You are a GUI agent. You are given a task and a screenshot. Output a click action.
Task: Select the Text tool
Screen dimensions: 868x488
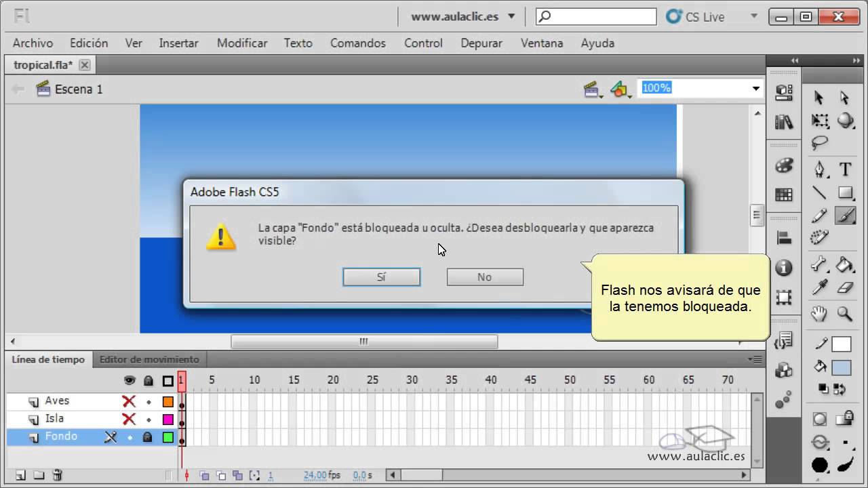(x=845, y=169)
